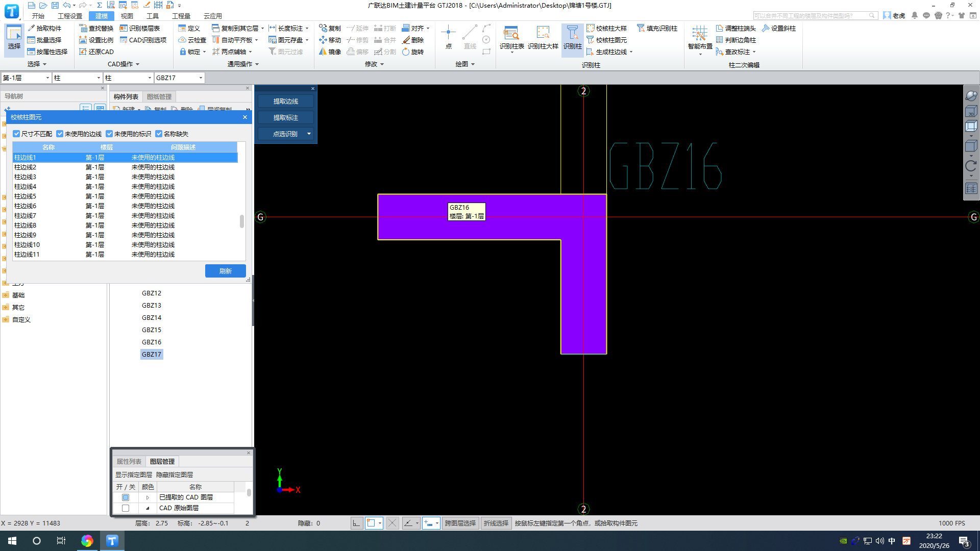Click the 校核柱大样 tool
This screenshot has width=980, height=551.
click(607, 28)
